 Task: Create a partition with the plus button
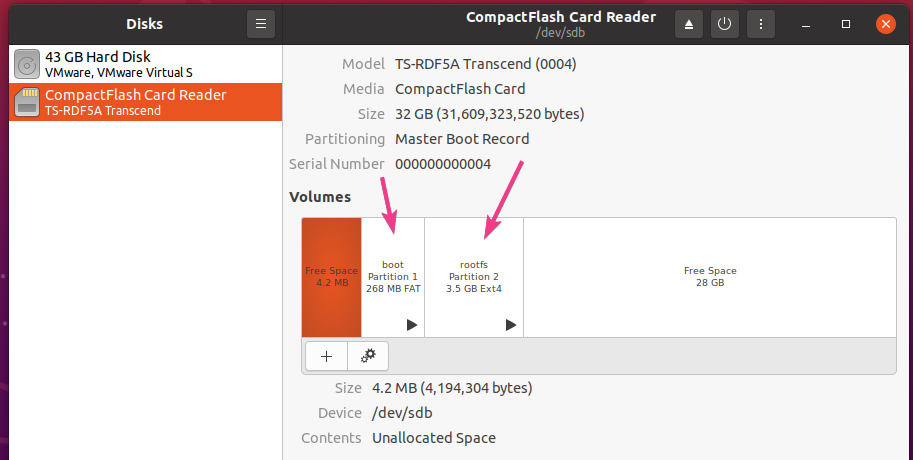pos(326,355)
